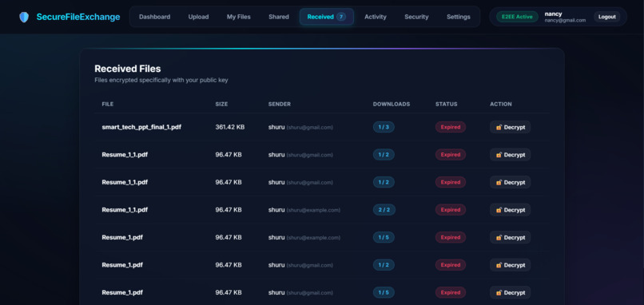Viewport: 644px width, 305px height.
Task: Click the SecureFileExchange brand name
Action: tap(78, 17)
